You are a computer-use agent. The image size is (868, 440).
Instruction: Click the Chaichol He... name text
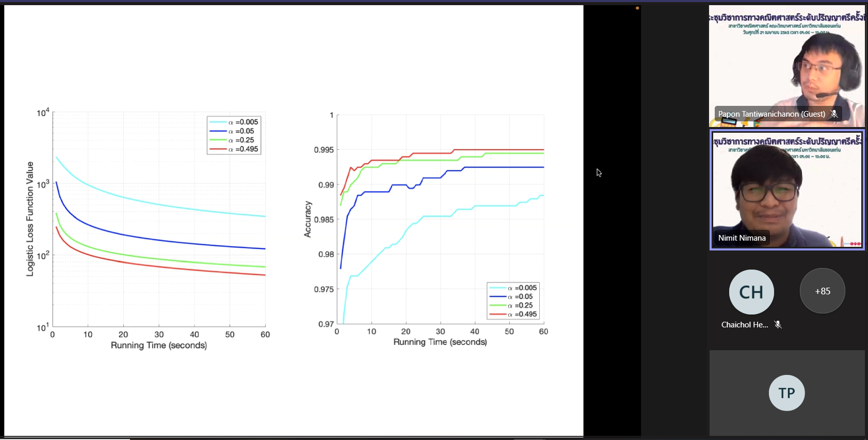pyautogui.click(x=744, y=325)
